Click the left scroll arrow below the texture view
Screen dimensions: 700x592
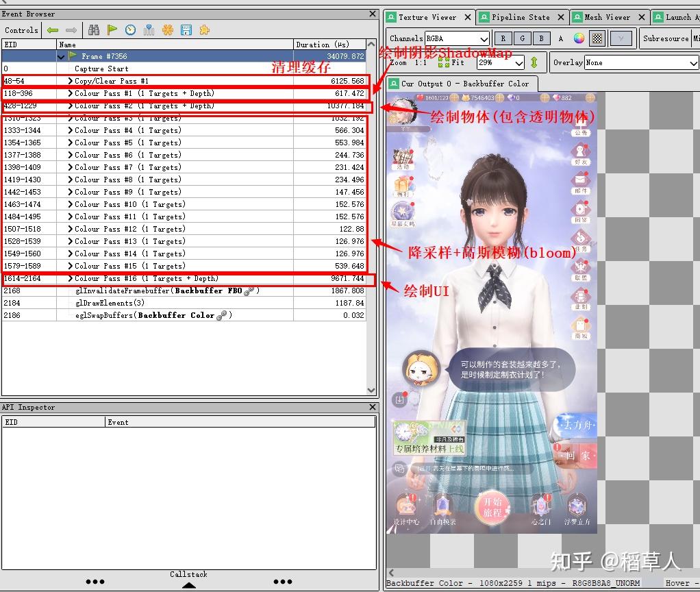click(392, 572)
